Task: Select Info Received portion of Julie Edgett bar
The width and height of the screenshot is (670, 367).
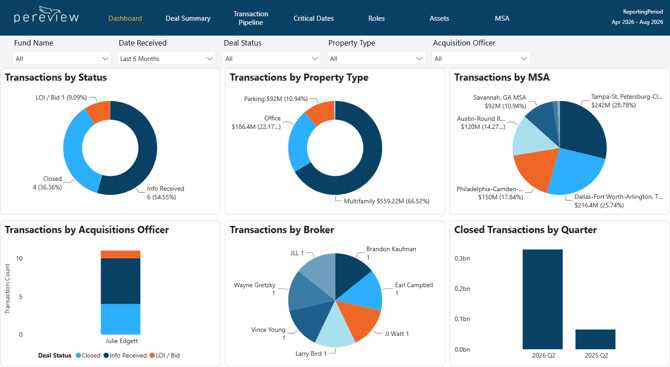Action: coord(120,281)
